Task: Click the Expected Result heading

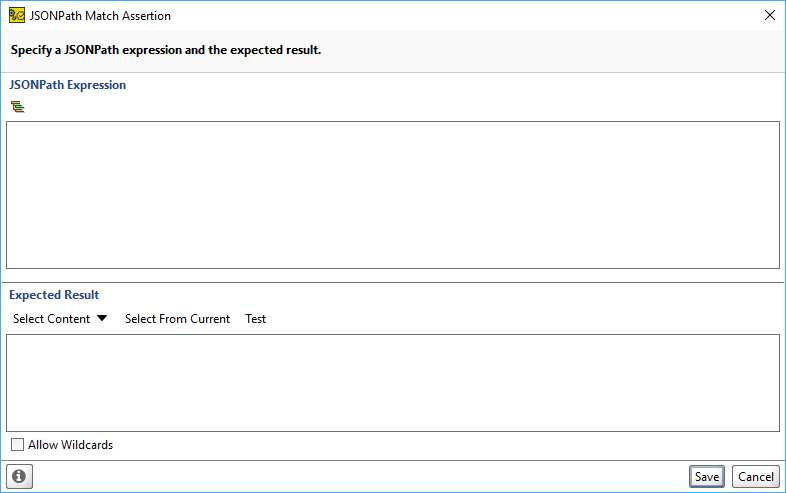Action: point(54,295)
